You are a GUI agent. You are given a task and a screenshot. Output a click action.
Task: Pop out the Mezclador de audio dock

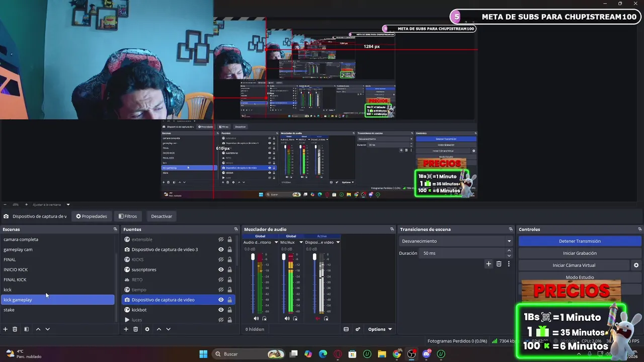(392, 229)
